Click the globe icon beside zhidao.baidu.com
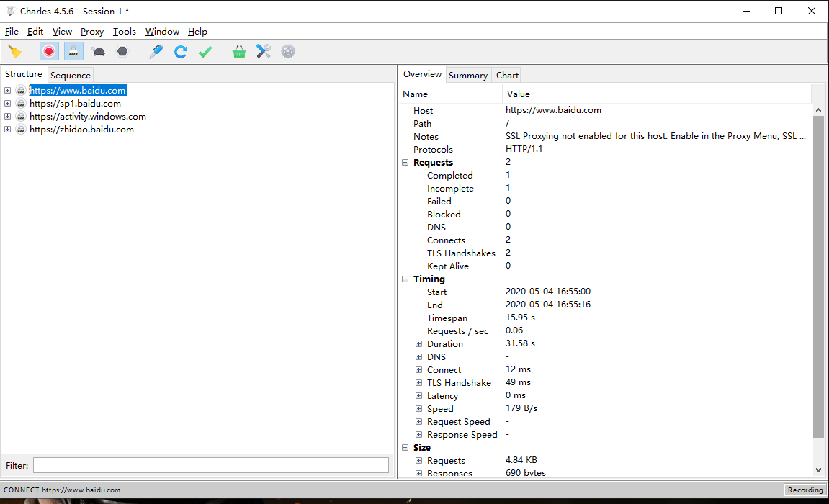 pos(21,130)
